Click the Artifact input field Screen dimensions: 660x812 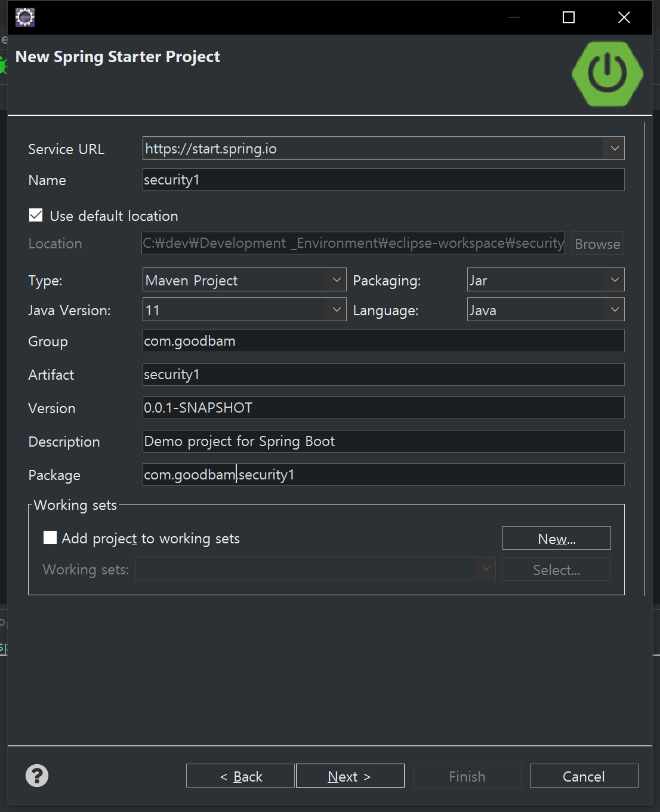(x=384, y=374)
